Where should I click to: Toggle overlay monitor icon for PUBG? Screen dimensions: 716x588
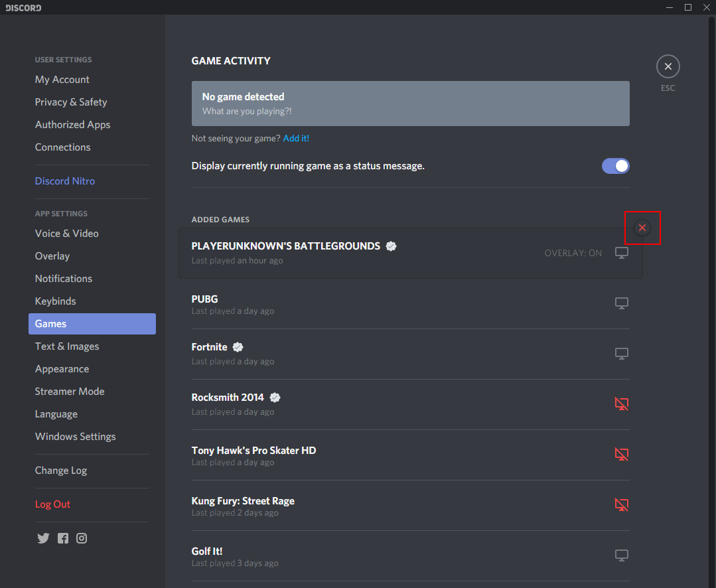click(x=621, y=303)
